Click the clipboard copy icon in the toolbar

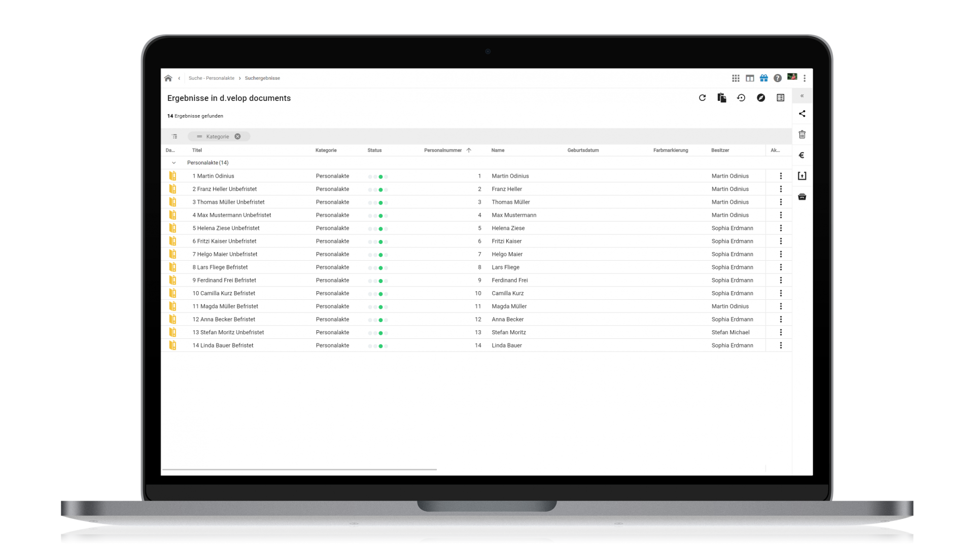pos(721,98)
